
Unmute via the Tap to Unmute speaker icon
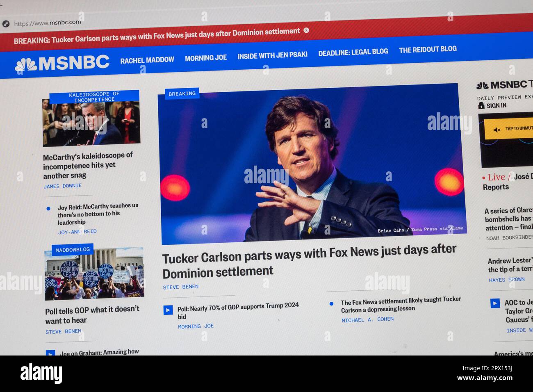coord(497,130)
